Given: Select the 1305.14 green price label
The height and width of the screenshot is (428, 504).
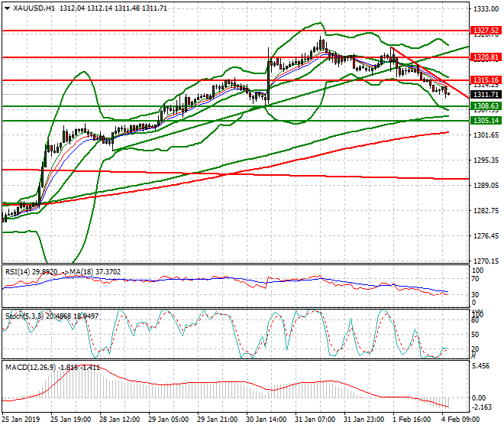Looking at the screenshot, I should [x=486, y=120].
